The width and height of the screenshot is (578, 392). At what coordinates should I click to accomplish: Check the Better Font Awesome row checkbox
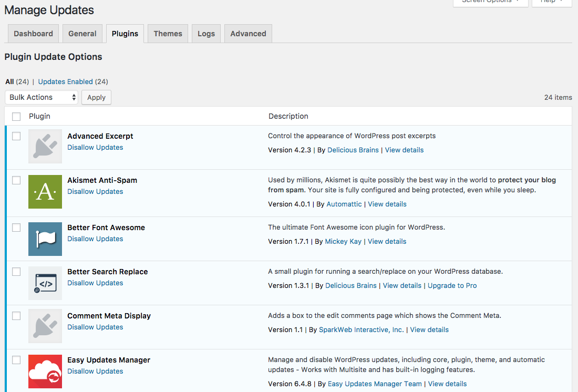(16, 228)
